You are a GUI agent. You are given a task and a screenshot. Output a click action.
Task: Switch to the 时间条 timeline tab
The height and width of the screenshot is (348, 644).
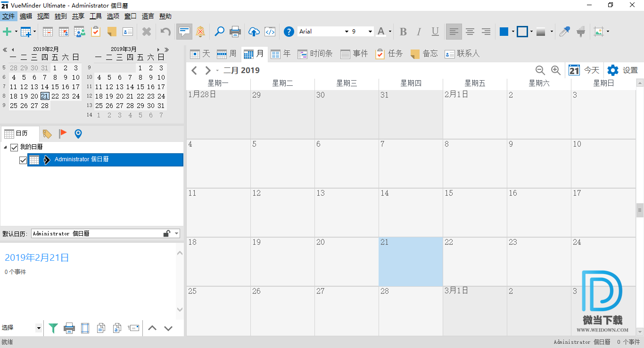click(315, 54)
